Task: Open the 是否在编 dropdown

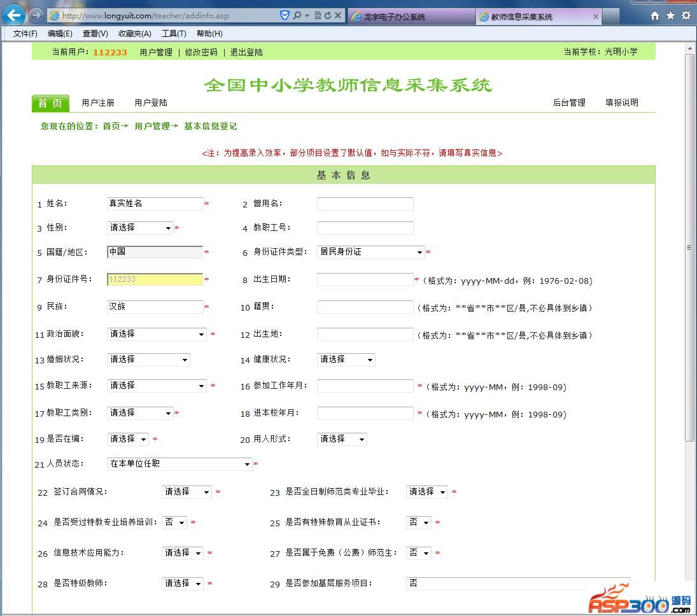Action: tap(128, 439)
